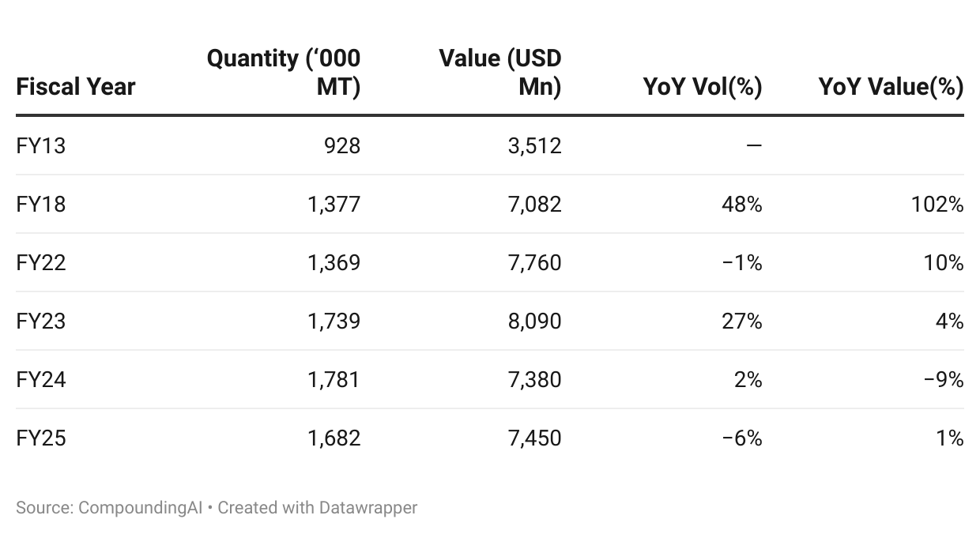Click the Quantity ('000 MT) column header
Screen dimensions: 980x534
(x=284, y=72)
